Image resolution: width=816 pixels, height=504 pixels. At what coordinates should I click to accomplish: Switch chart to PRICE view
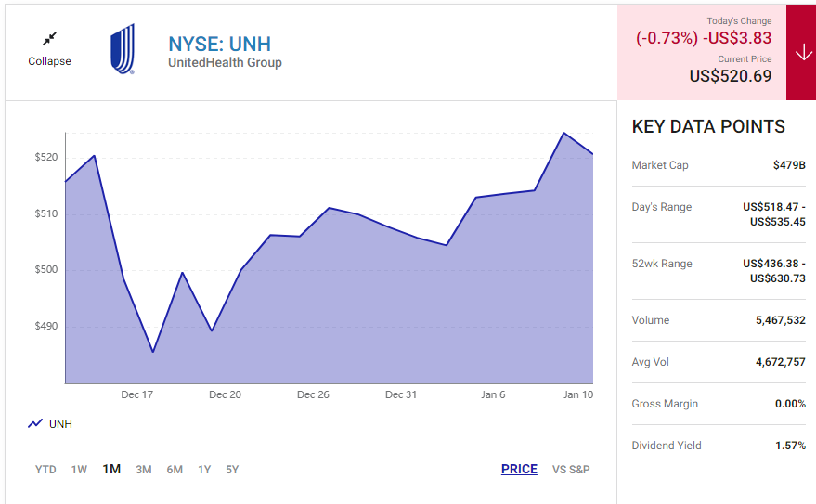coord(519,469)
